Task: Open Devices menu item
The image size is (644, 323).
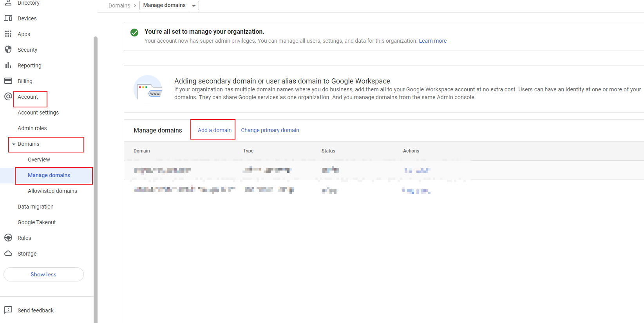Action: pos(27,18)
